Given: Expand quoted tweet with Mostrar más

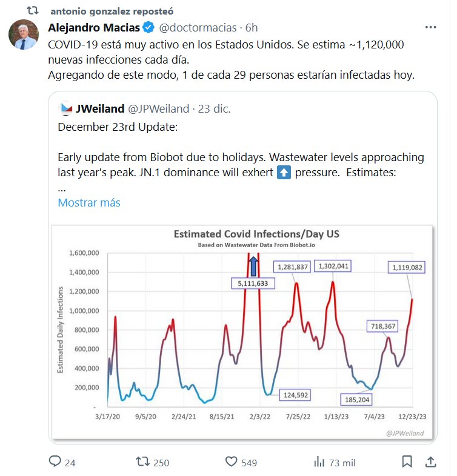Looking at the screenshot, I should [x=89, y=203].
